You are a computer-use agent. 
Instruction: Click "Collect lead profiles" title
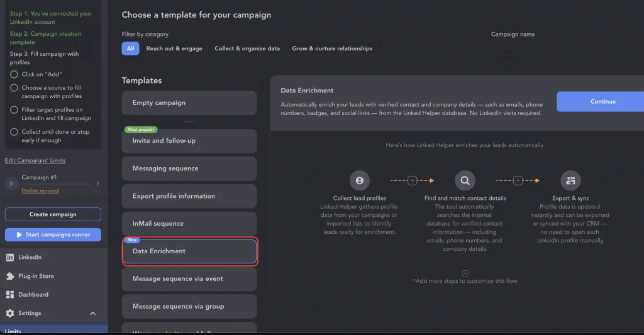(x=359, y=198)
